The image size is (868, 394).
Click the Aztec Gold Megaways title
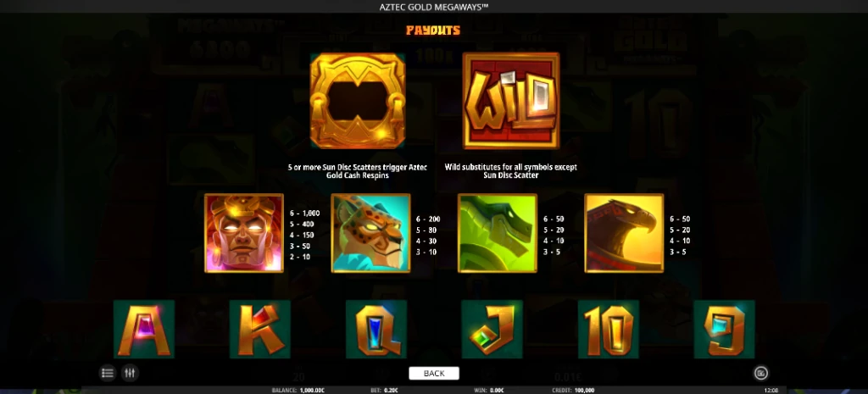click(x=433, y=7)
